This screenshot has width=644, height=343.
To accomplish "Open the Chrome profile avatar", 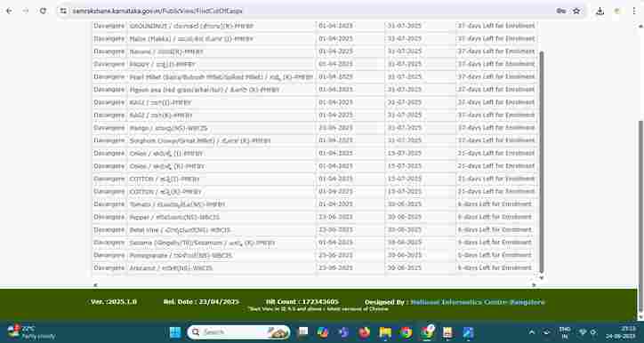I will 617,11.
